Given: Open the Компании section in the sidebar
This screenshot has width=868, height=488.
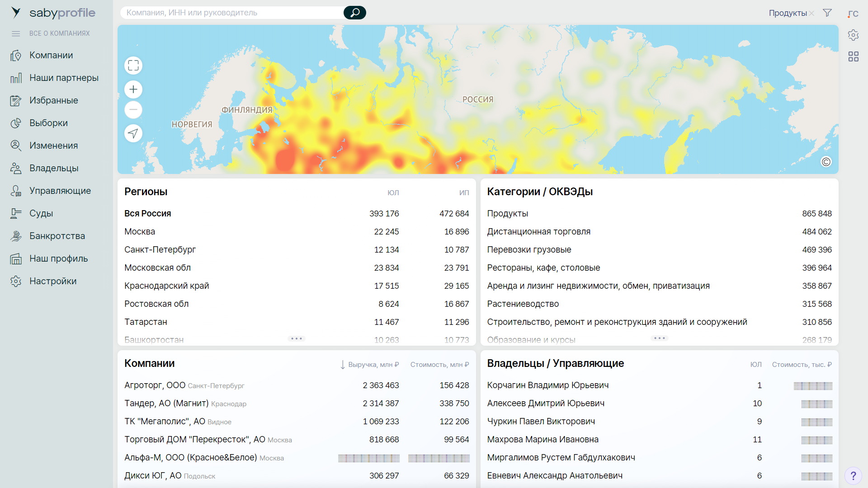Looking at the screenshot, I should [51, 55].
